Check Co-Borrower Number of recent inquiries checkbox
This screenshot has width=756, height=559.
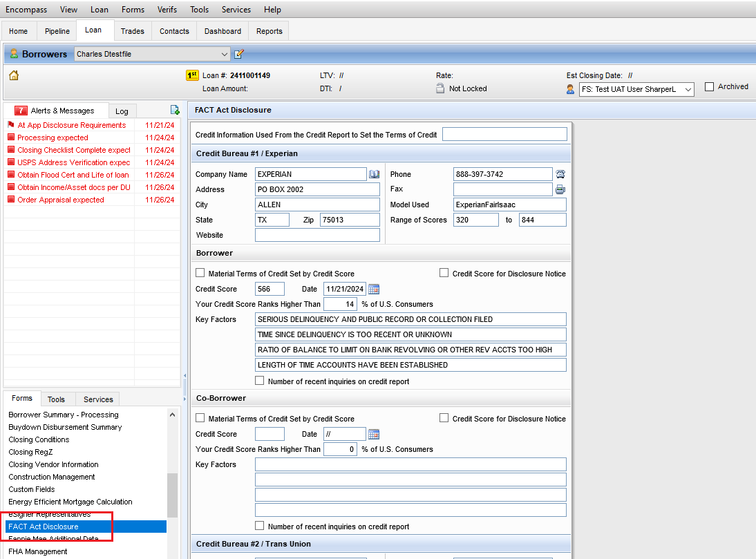coord(259,527)
